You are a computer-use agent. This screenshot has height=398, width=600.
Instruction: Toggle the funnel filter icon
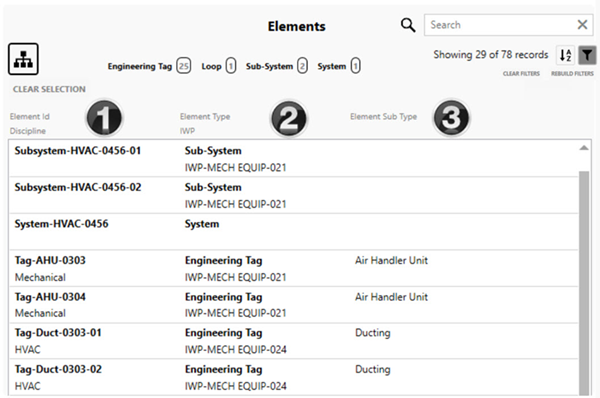[x=587, y=55]
